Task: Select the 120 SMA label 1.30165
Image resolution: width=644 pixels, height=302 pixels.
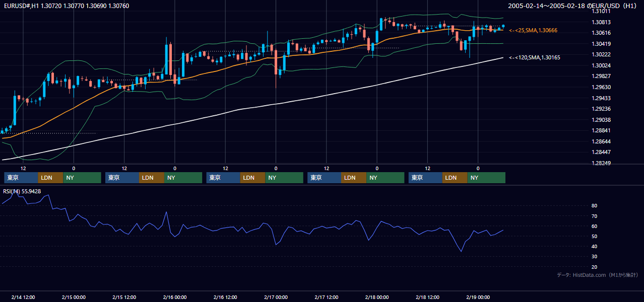Action: point(534,58)
